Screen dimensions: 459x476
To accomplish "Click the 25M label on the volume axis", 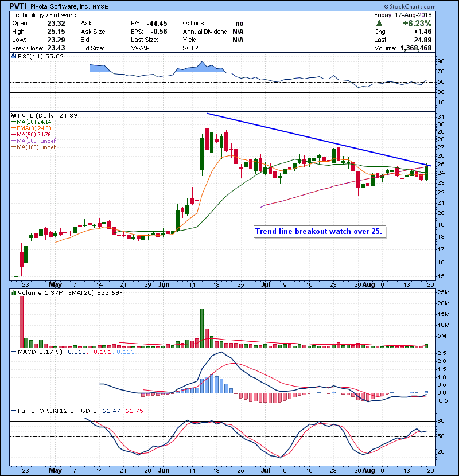I will tap(443, 292).
